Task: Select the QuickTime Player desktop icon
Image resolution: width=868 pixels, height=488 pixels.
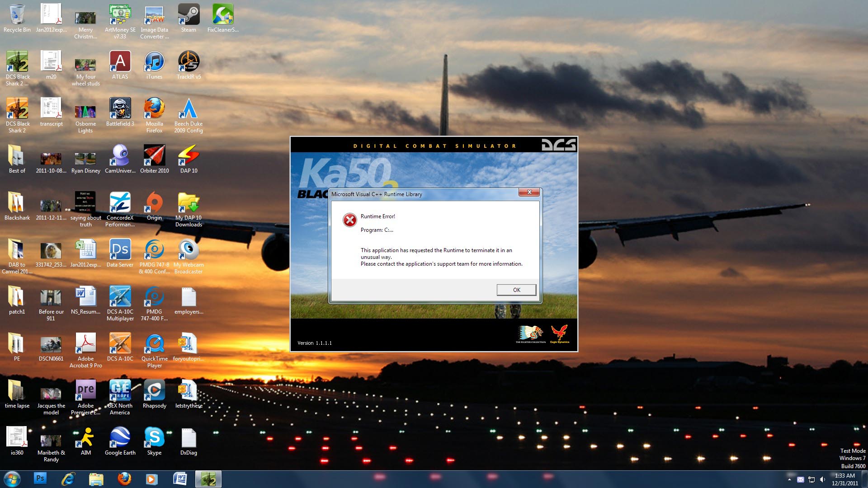Action: click(x=154, y=350)
